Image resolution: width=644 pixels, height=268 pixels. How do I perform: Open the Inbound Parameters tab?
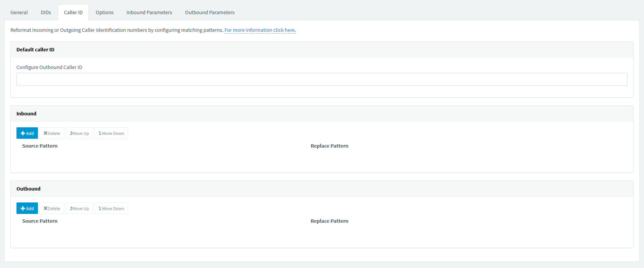(x=149, y=12)
